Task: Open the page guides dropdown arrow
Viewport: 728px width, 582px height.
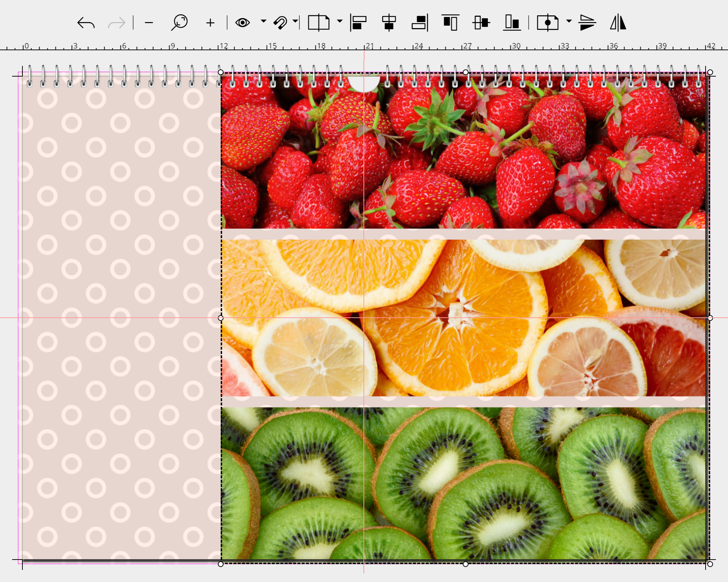Action: pos(340,21)
